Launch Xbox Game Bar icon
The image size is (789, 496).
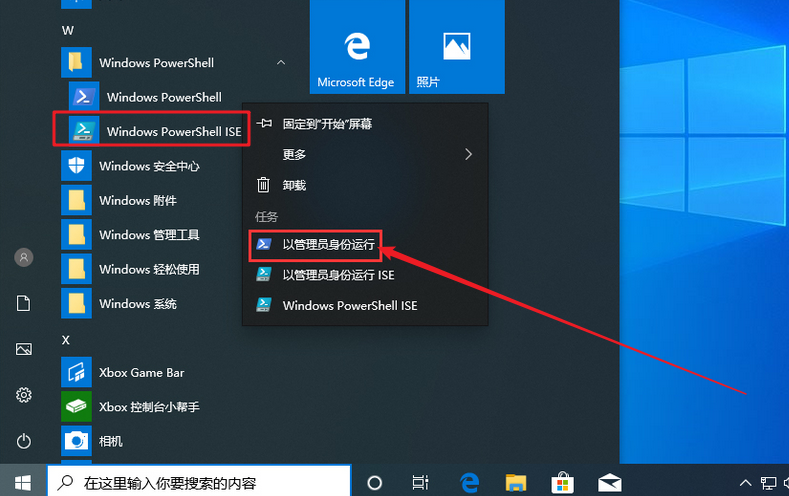click(76, 372)
